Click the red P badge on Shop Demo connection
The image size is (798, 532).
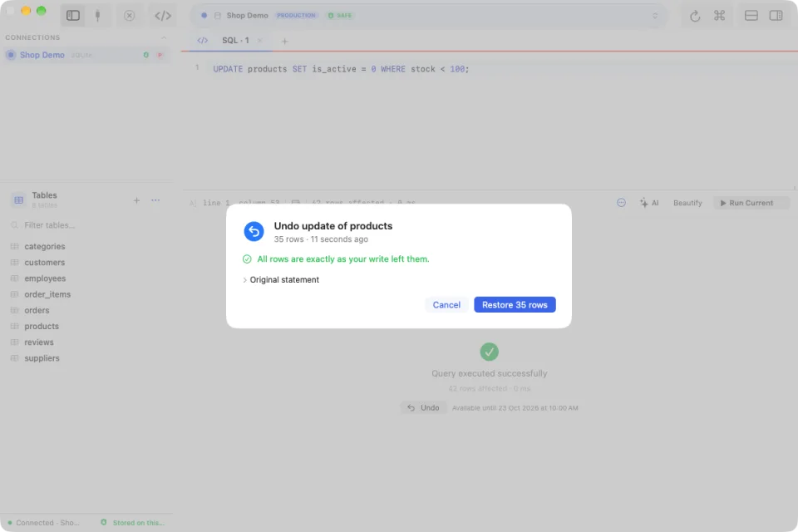(160, 55)
